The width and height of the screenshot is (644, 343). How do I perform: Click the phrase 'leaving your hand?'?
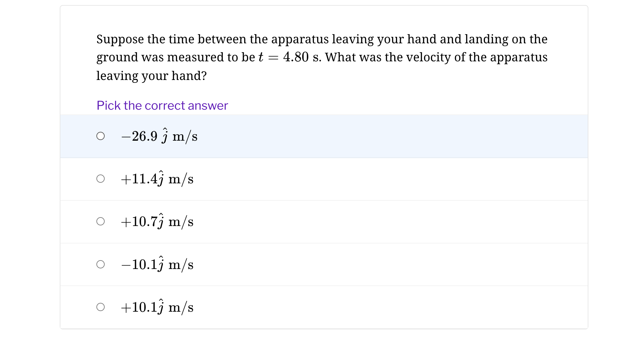pos(151,76)
